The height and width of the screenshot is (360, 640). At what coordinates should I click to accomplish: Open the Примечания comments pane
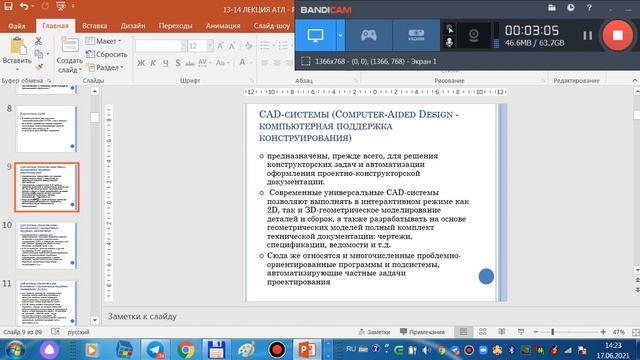click(x=422, y=332)
